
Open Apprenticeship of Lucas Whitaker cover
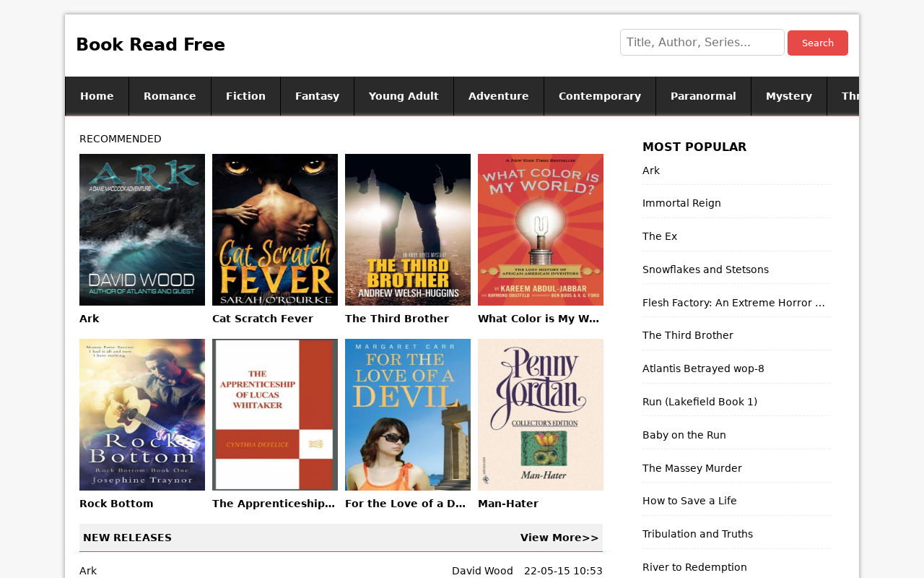click(x=275, y=415)
